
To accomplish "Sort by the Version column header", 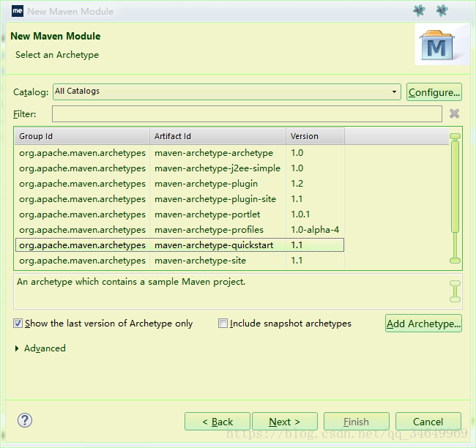I will point(315,136).
